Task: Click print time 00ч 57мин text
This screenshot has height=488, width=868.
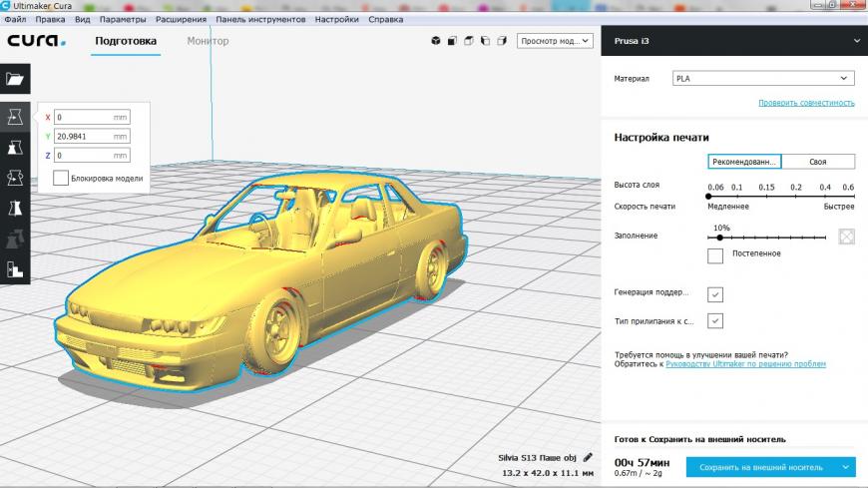Action: pos(643,462)
